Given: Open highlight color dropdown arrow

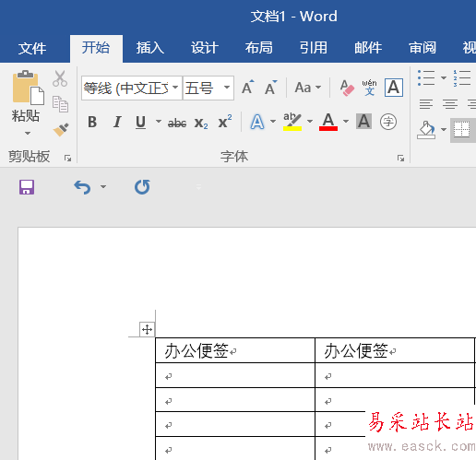Looking at the screenshot, I should 310,122.
